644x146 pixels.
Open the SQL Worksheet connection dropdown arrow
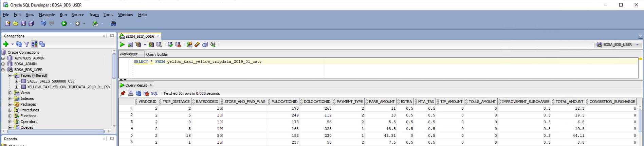point(102,23)
